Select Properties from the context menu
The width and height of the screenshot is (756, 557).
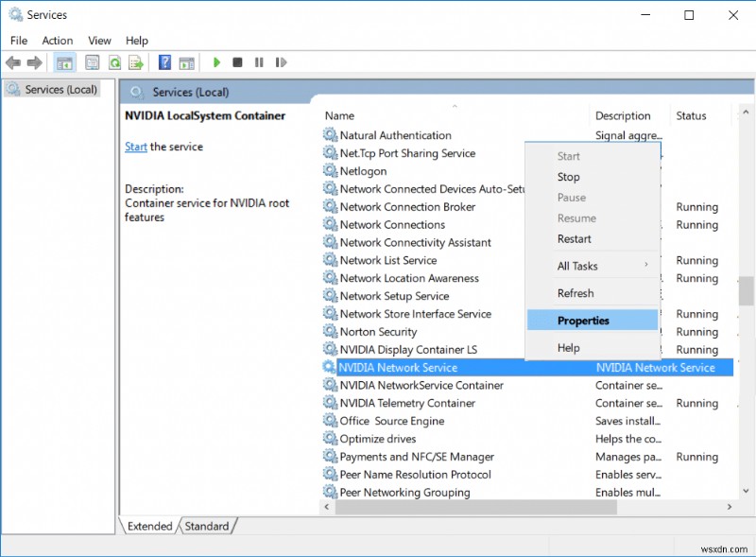(579, 320)
